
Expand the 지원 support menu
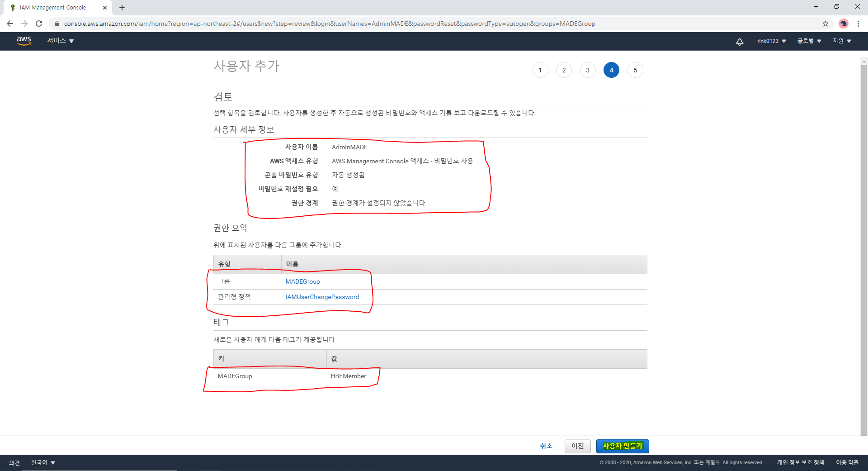[842, 41]
